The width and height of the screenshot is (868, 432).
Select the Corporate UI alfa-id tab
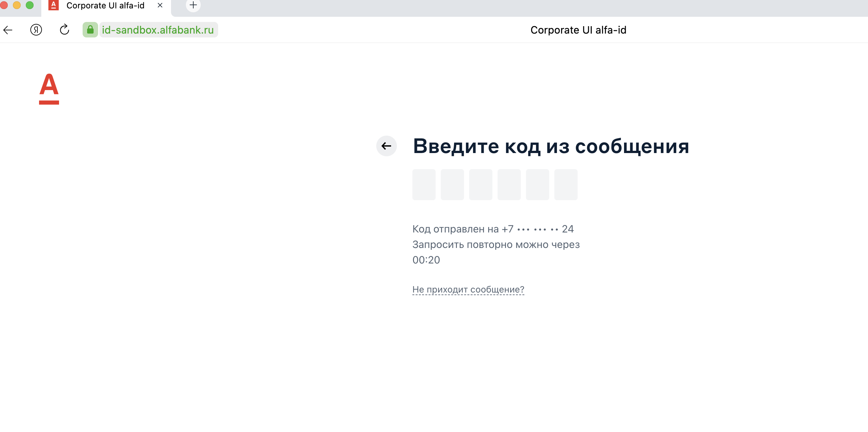105,5
